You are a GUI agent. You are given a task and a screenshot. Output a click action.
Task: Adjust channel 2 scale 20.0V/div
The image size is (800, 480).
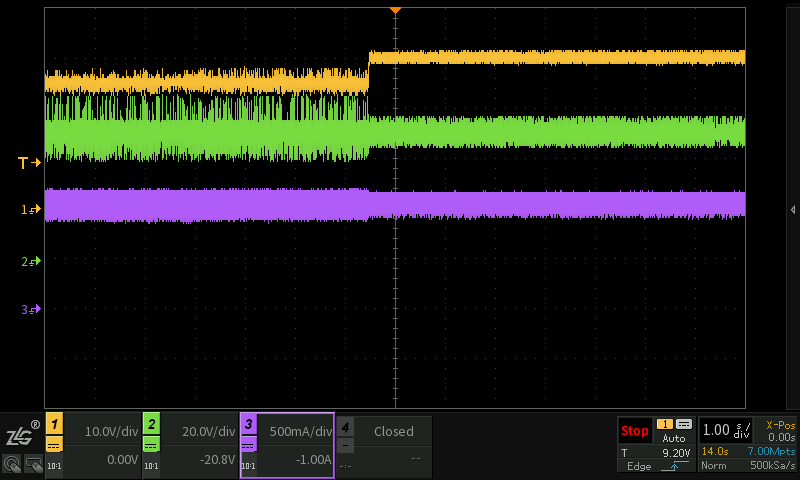(x=209, y=432)
